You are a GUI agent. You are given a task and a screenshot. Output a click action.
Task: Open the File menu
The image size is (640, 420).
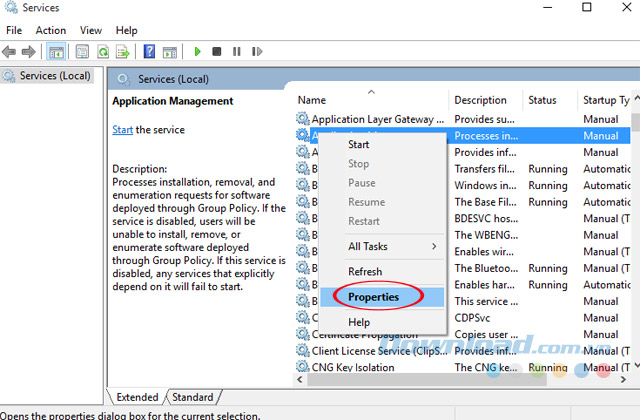[x=14, y=31]
